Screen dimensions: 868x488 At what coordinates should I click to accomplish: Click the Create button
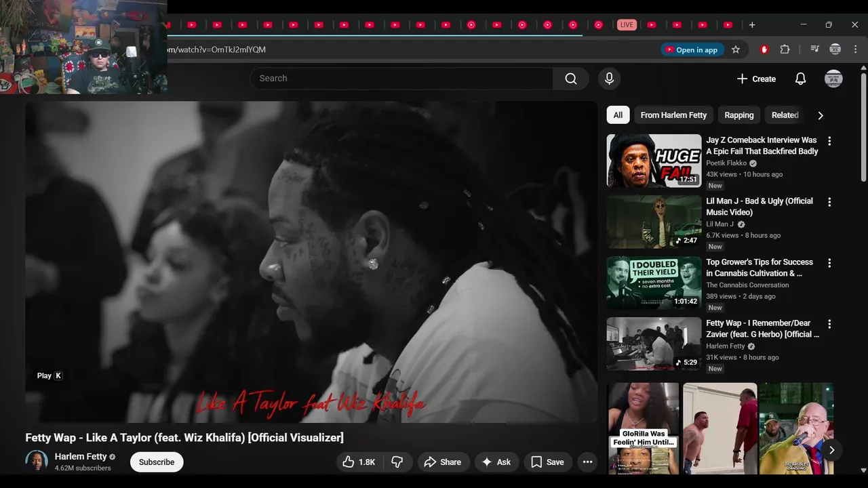756,79
